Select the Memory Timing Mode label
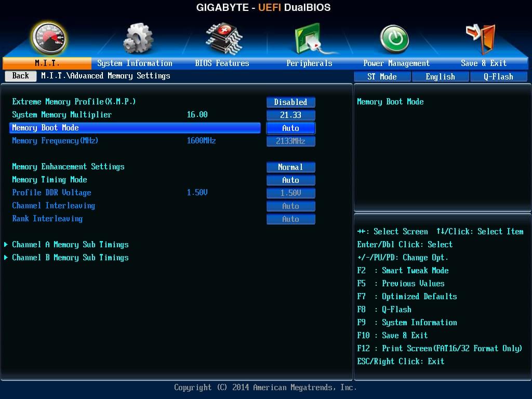Image resolution: width=532 pixels, height=399 pixels. 49,179
